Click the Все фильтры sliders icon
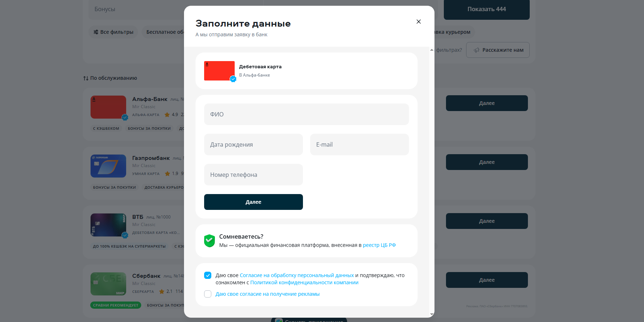 click(x=96, y=32)
